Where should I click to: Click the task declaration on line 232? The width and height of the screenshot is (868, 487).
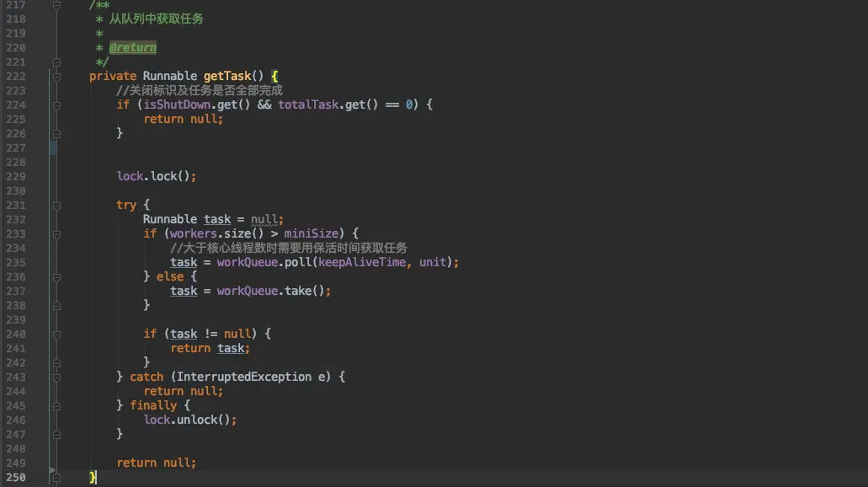[217, 219]
